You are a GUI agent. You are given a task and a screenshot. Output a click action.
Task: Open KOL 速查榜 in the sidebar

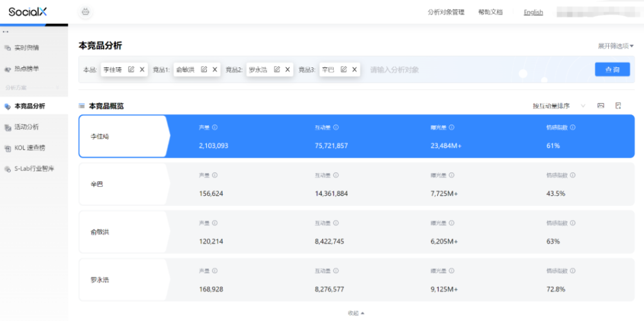point(30,147)
